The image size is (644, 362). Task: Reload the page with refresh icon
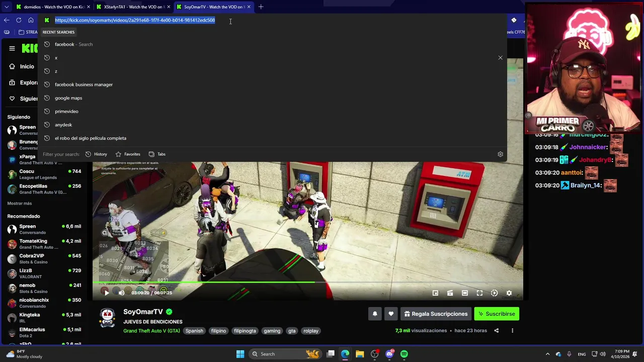19,20
